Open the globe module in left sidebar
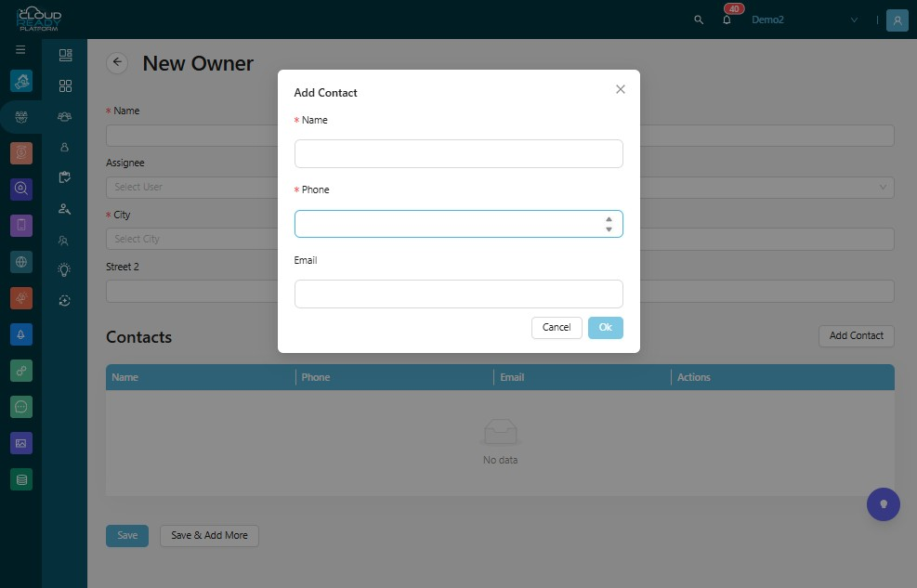Viewport: 917px width, 588px height. tap(21, 262)
